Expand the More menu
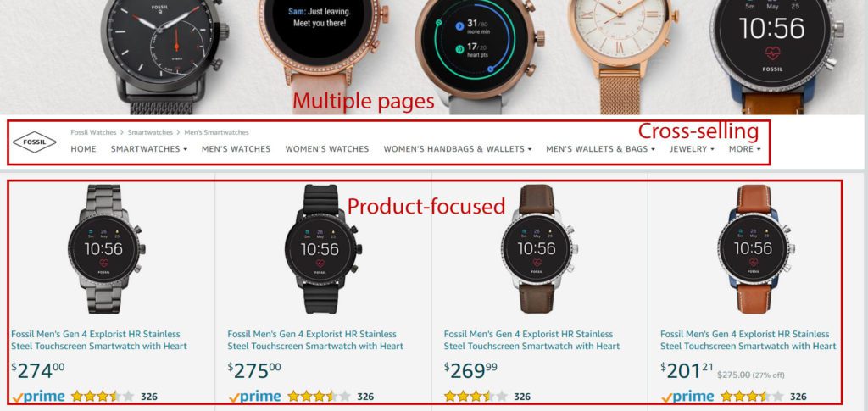Image resolution: width=868 pixels, height=411 pixels. (x=744, y=149)
